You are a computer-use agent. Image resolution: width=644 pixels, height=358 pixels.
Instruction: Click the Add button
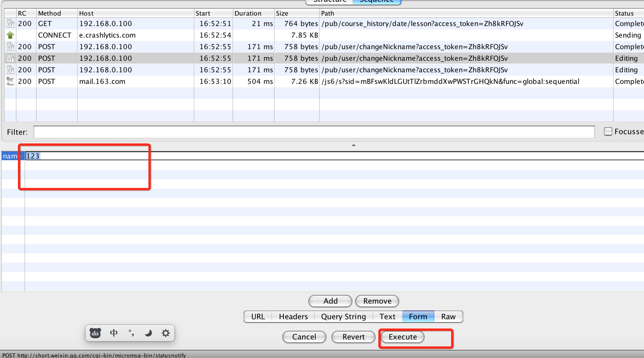pyautogui.click(x=330, y=301)
